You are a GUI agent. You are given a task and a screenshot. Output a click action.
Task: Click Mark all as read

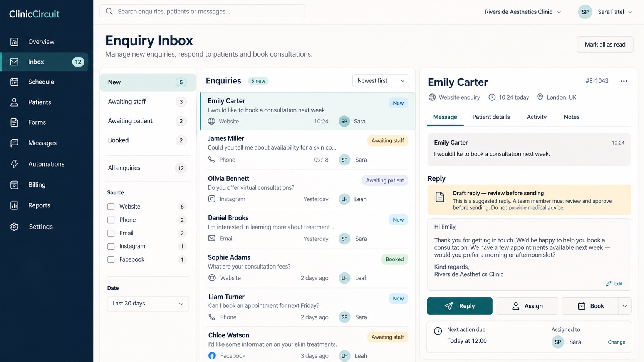click(605, 45)
